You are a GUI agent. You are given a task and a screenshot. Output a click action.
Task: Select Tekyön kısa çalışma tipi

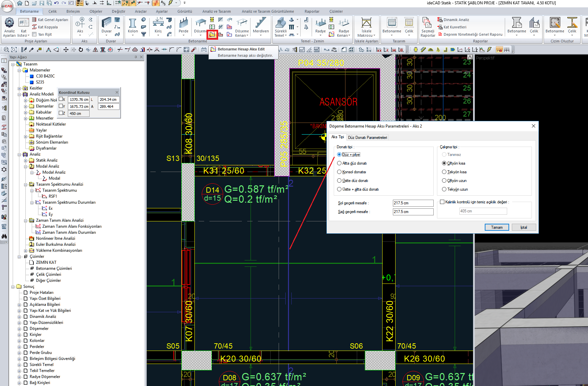(x=454, y=172)
